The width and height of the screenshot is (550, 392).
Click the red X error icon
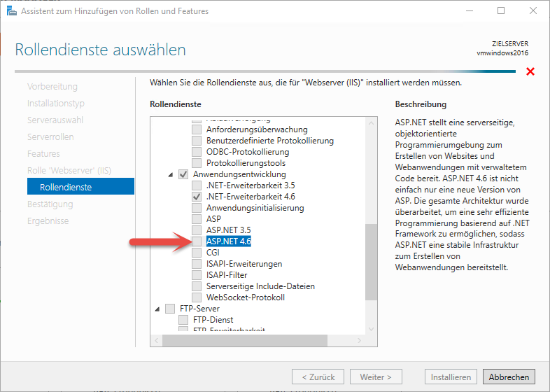point(530,72)
